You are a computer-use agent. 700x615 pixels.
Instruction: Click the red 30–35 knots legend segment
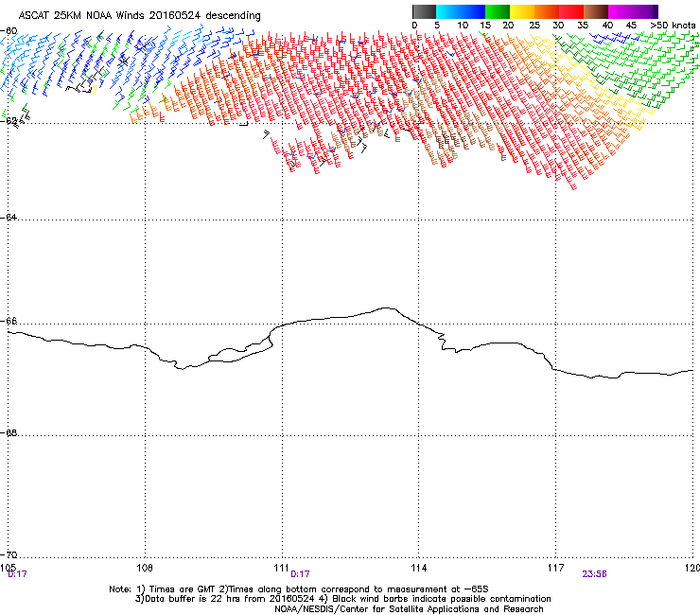pos(571,11)
